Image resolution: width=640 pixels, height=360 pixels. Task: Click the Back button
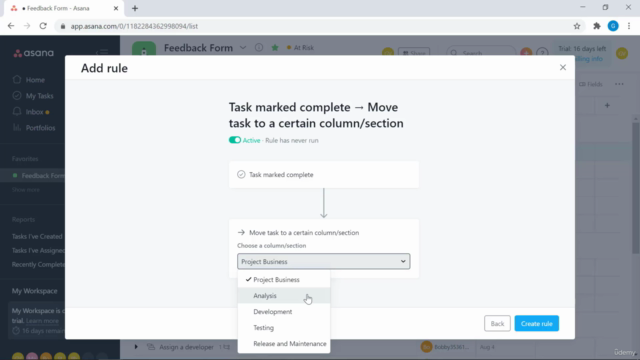[497, 323]
